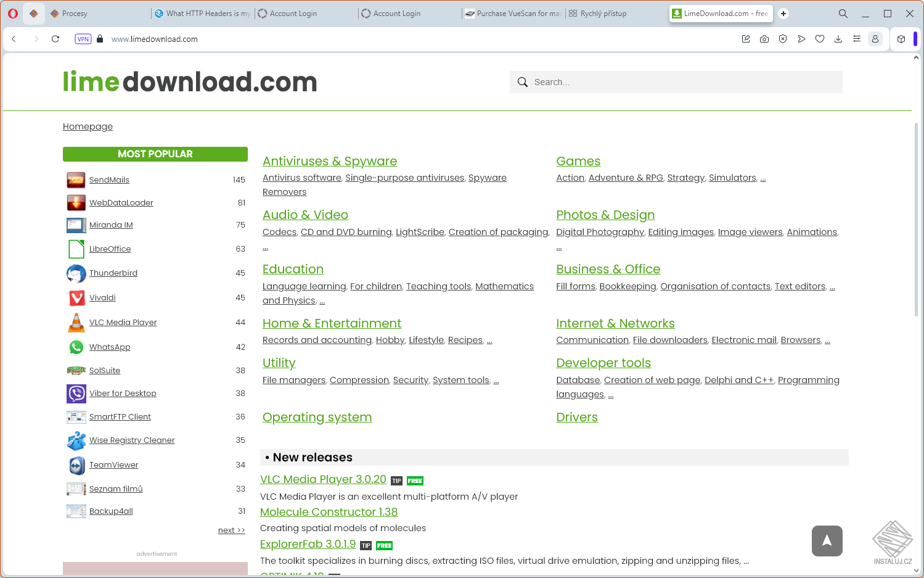Open Molecule Constructor 1.38 release
This screenshot has height=578, width=924.
(x=329, y=512)
